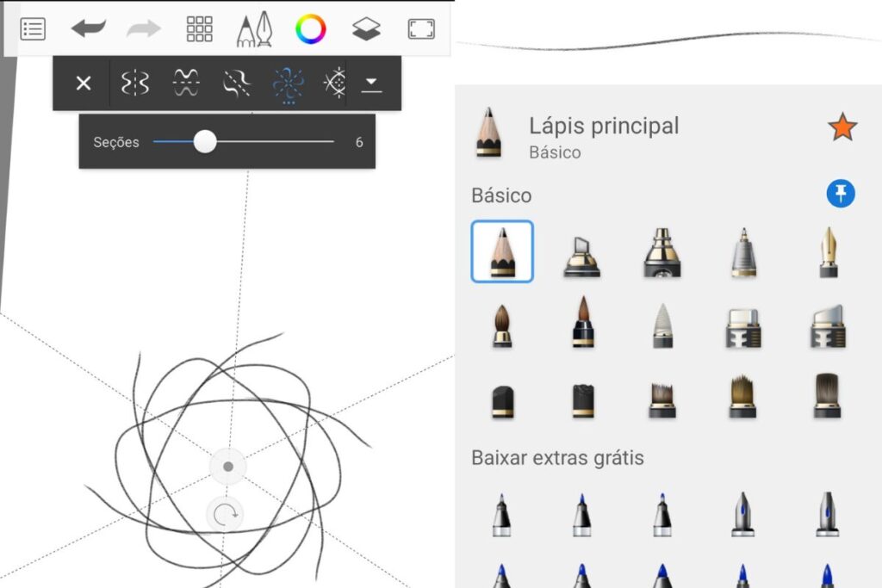The width and height of the screenshot is (882, 588).
Task: Select the chisel-tip marker brush
Action: (x=582, y=256)
